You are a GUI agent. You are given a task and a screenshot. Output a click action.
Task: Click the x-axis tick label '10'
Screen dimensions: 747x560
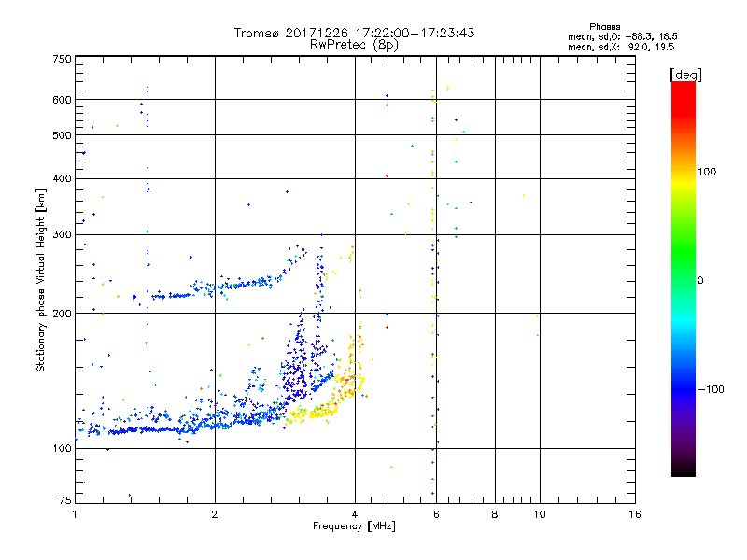[540, 514]
